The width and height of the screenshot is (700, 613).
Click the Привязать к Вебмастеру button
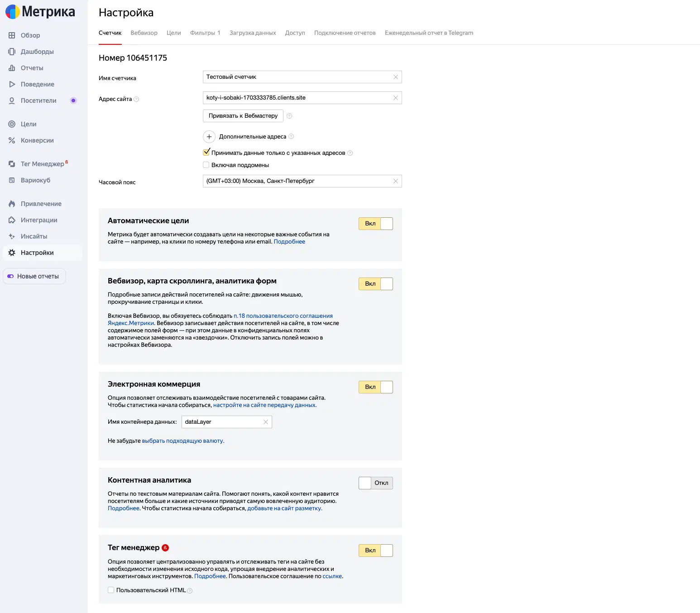[x=243, y=116]
